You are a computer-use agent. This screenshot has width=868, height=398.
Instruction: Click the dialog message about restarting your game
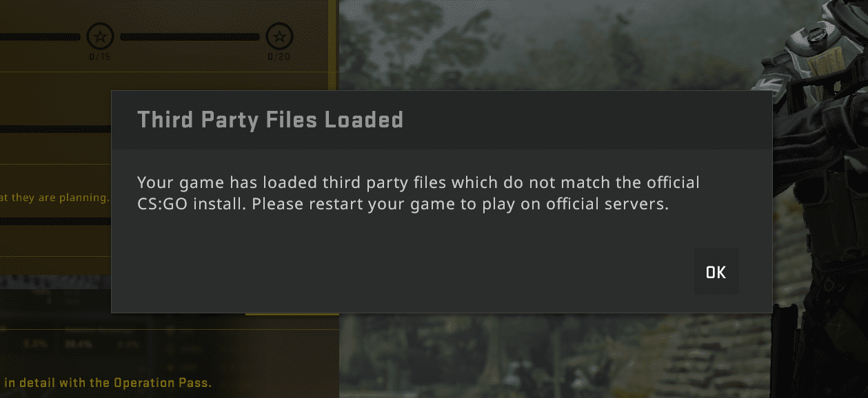pyautogui.click(x=418, y=193)
